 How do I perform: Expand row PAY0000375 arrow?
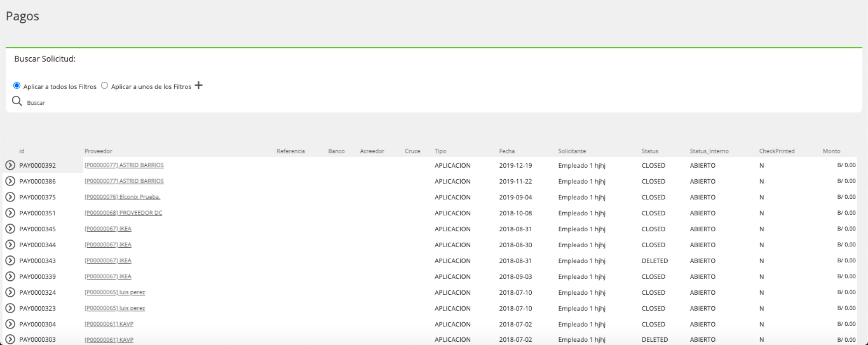(10, 197)
